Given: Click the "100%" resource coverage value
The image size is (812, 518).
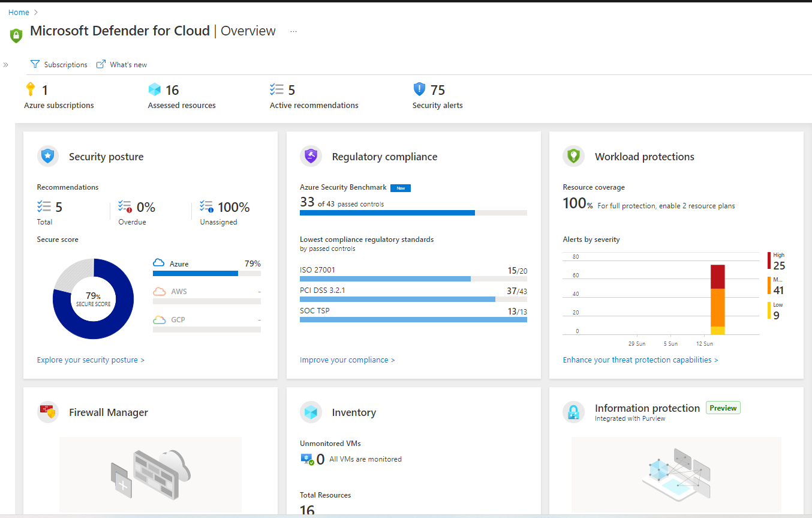Looking at the screenshot, I should pyautogui.click(x=578, y=203).
